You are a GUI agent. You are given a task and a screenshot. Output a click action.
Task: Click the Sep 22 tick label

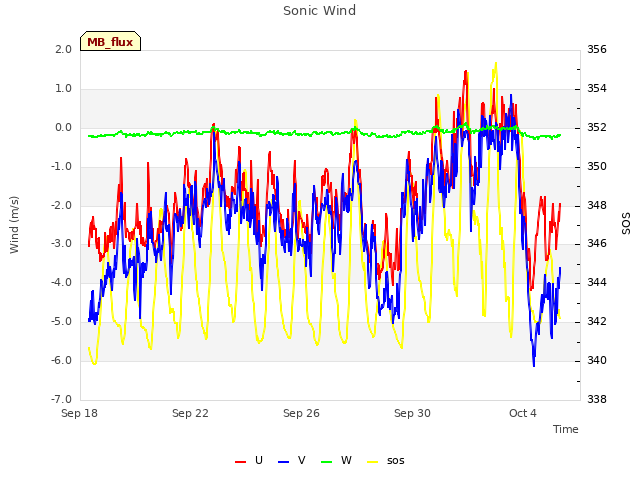click(190, 413)
